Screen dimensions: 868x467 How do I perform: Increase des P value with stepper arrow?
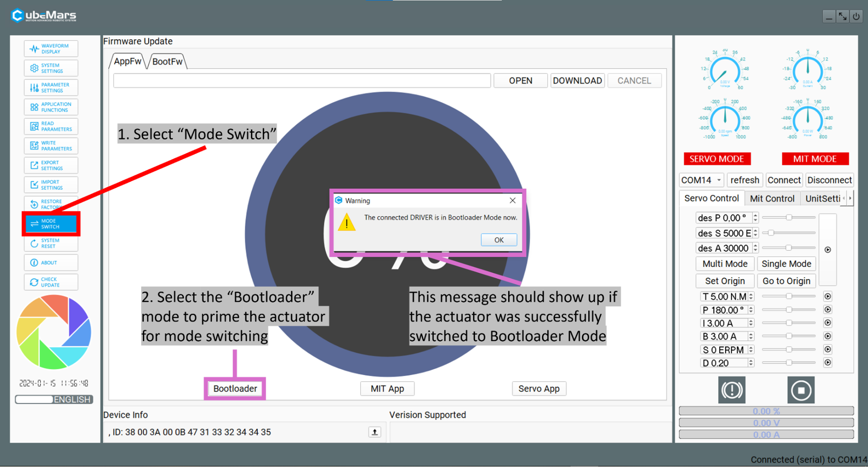pos(755,215)
